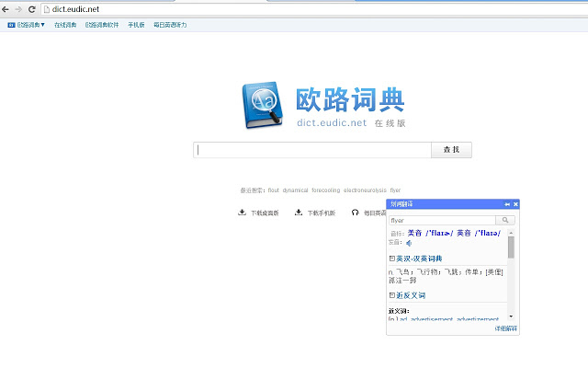The width and height of the screenshot is (588, 368).
Task: Collapse the 英汉-汉英词典 section
Action: point(392,259)
